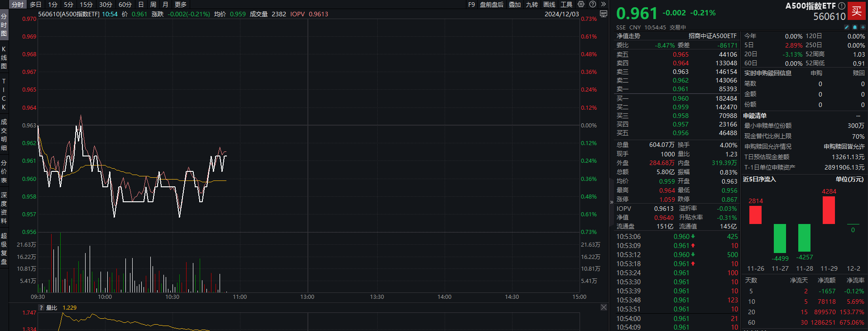The width and height of the screenshot is (868, 331).
Task: Switch to the 15分 period tab
Action: (x=86, y=5)
